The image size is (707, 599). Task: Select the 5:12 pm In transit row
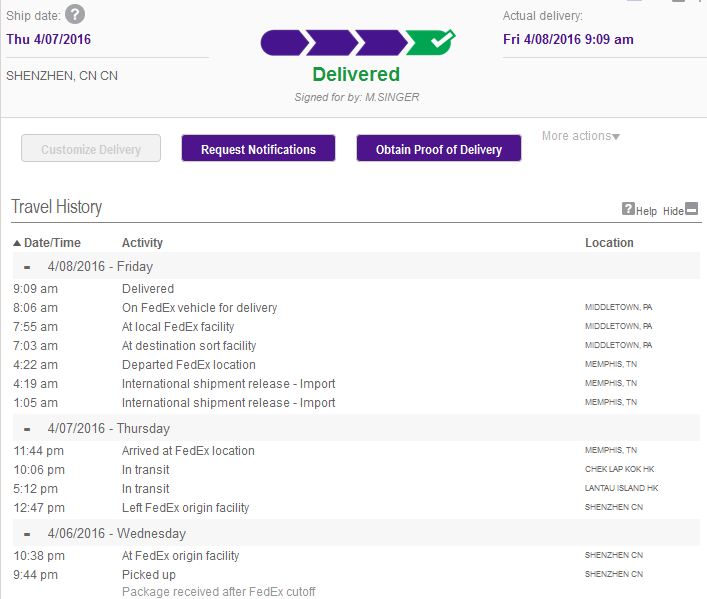pos(356,488)
